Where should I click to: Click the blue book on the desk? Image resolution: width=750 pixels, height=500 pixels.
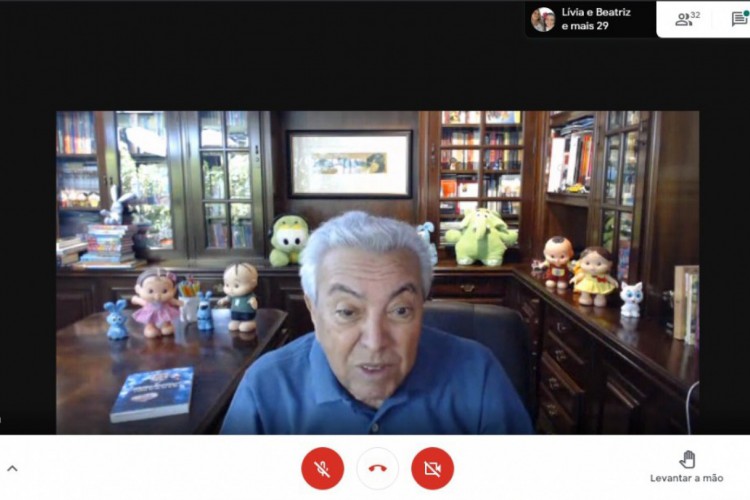(x=152, y=392)
